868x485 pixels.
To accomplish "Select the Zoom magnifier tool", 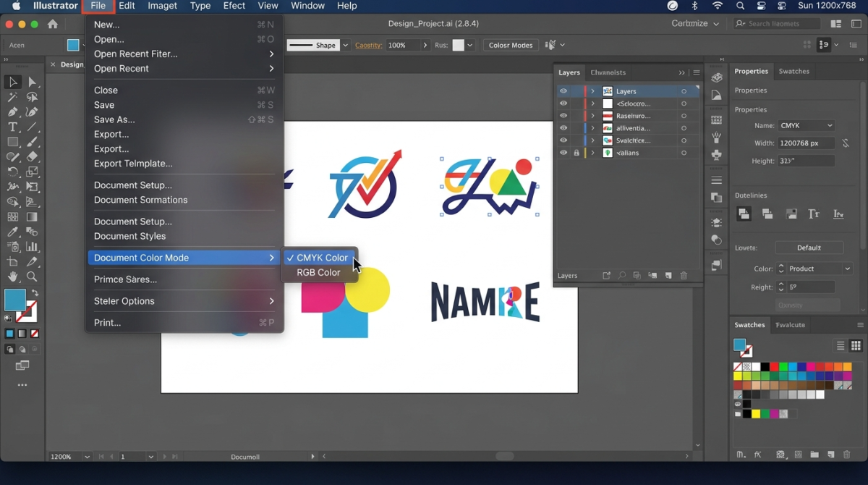I will click(32, 277).
